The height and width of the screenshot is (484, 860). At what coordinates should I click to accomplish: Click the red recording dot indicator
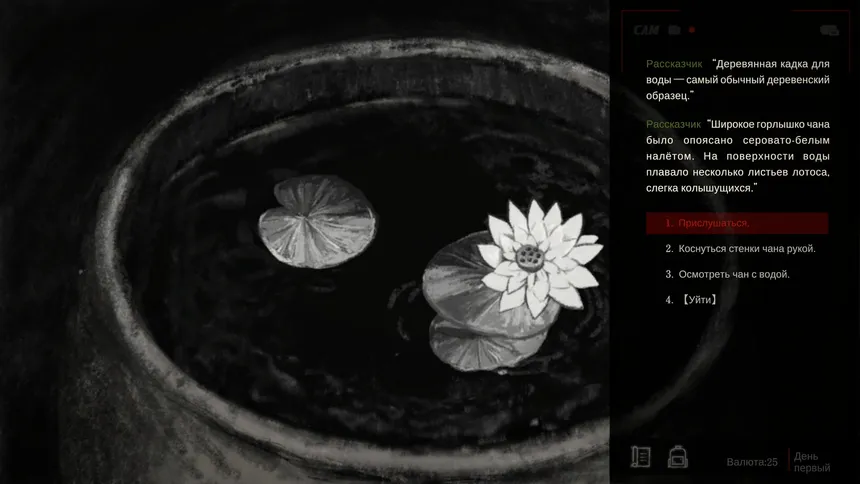[x=692, y=30]
